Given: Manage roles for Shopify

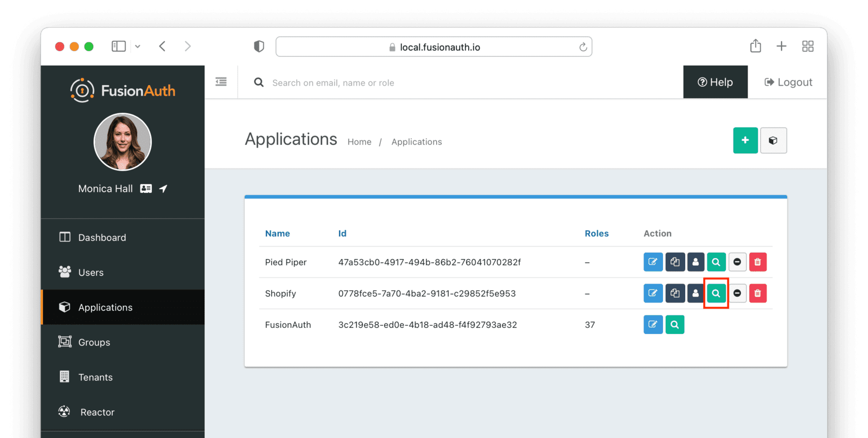Looking at the screenshot, I should pyautogui.click(x=695, y=293).
